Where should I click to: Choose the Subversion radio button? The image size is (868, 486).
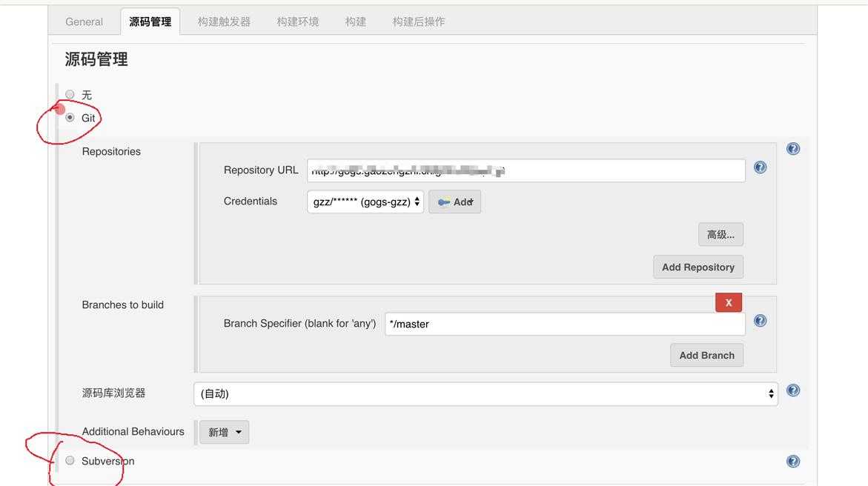[x=70, y=461]
